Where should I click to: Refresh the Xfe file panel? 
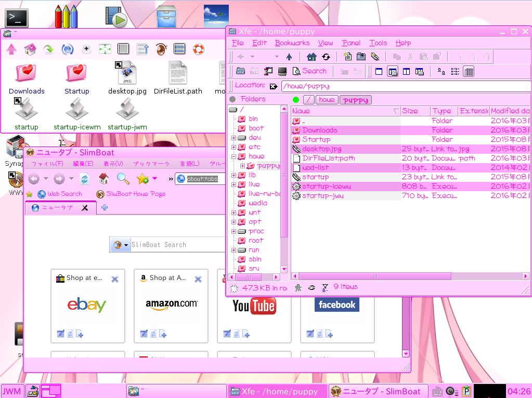pos(326,57)
